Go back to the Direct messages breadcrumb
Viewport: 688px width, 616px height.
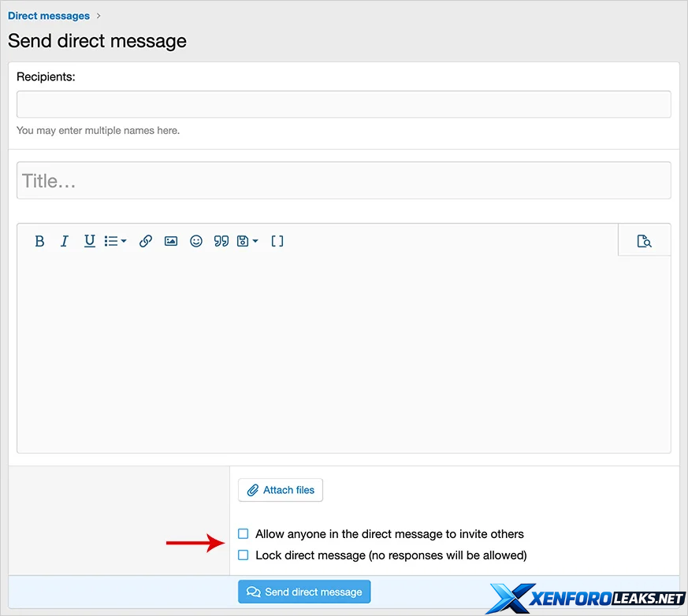tap(49, 16)
